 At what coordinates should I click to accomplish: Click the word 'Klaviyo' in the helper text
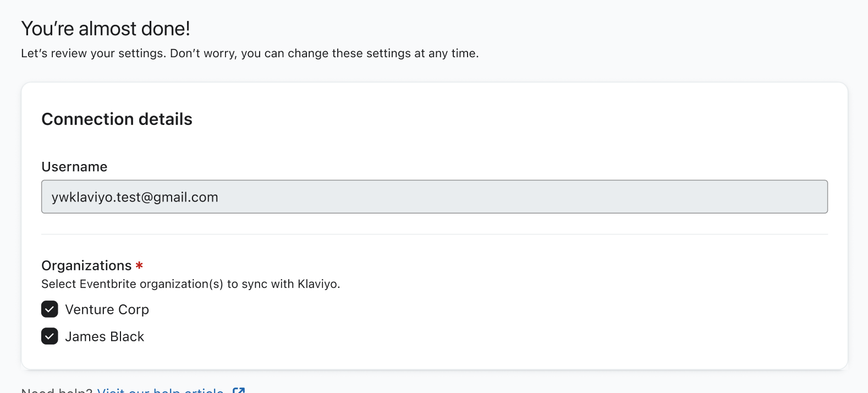point(317,284)
